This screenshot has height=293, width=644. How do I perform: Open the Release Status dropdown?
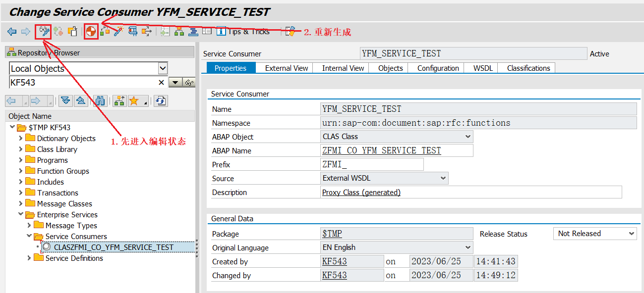pyautogui.click(x=631, y=234)
